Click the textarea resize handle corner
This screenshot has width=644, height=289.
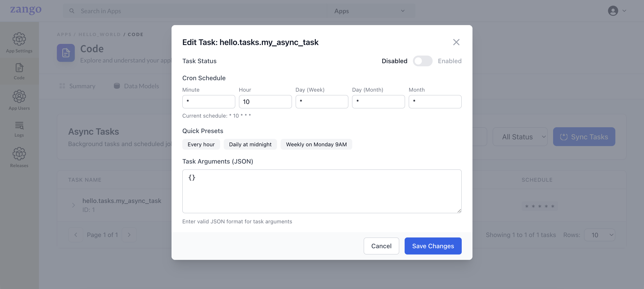pyautogui.click(x=459, y=211)
